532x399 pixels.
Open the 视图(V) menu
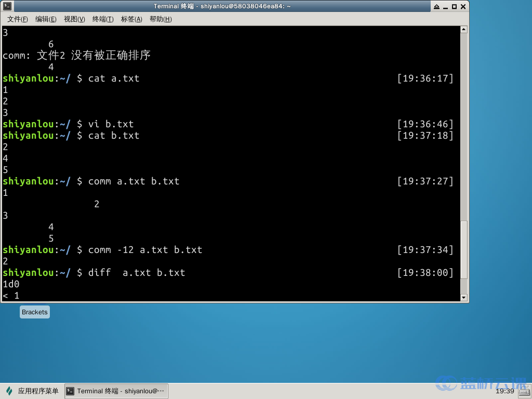point(74,19)
